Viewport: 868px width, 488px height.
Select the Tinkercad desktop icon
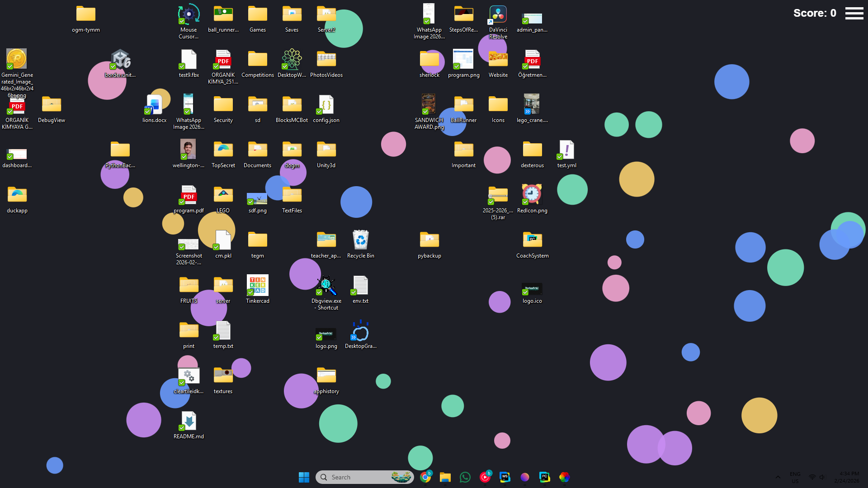(x=257, y=285)
